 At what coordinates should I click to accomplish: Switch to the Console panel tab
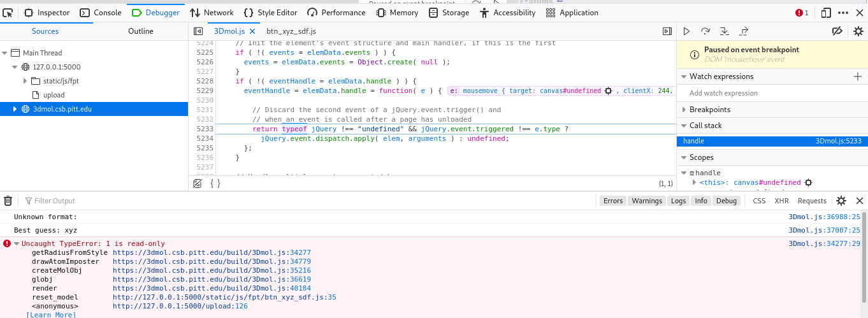[x=101, y=13]
